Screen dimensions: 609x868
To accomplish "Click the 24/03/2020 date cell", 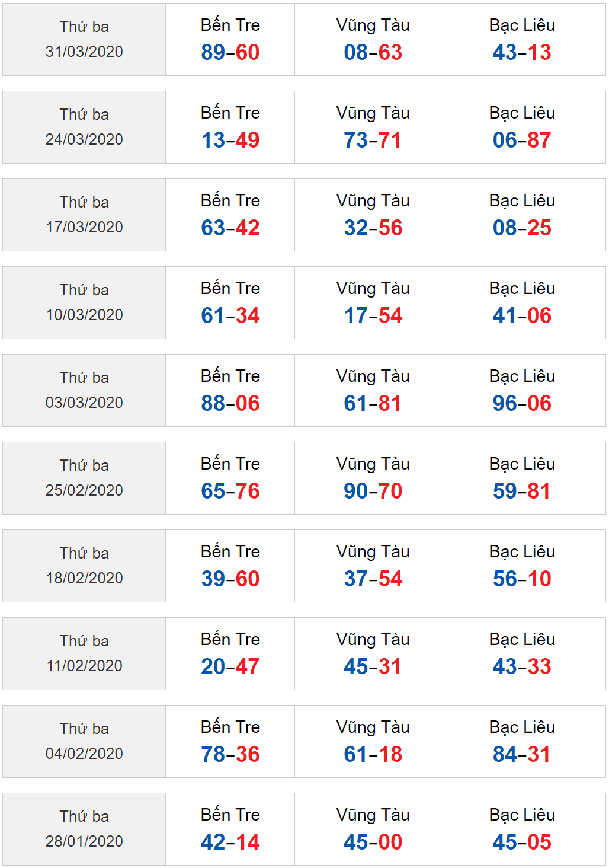I will [x=84, y=127].
